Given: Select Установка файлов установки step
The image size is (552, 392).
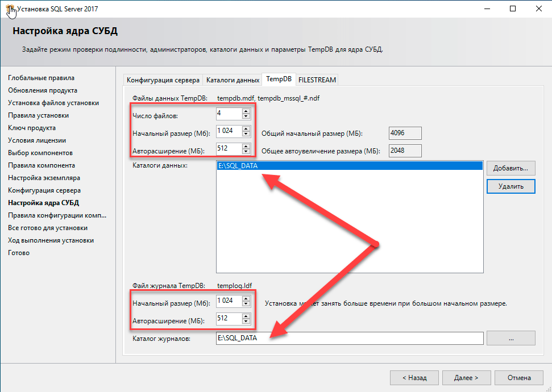Looking at the screenshot, I should tap(53, 103).
